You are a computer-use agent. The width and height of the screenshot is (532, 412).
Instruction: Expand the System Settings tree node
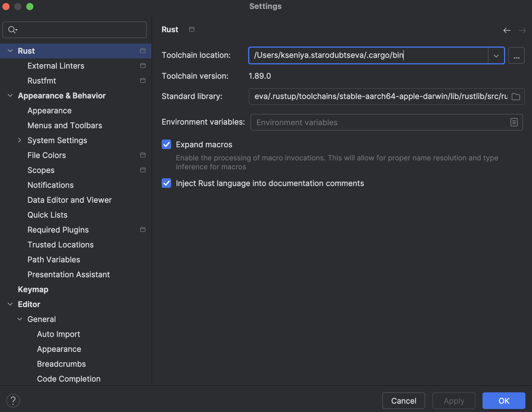tap(20, 140)
